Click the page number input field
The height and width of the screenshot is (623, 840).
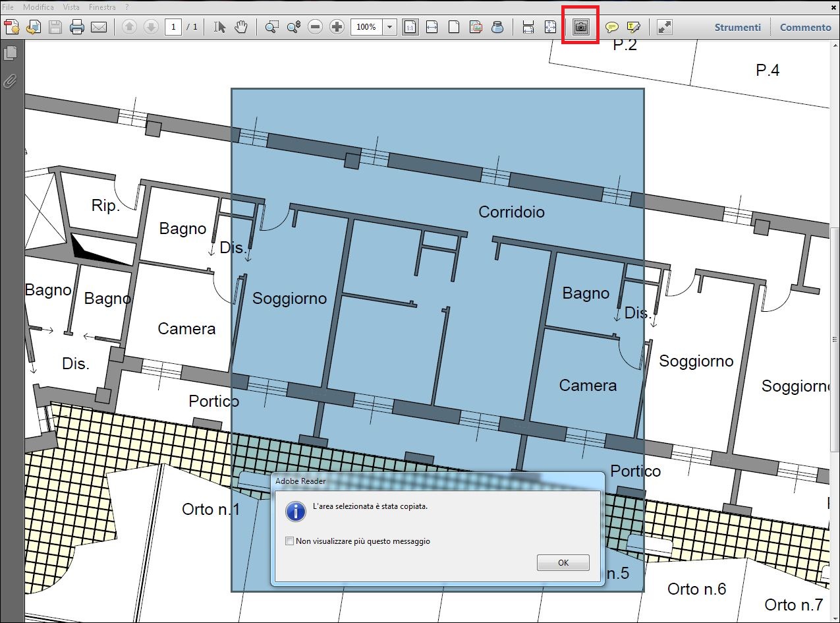pos(173,27)
